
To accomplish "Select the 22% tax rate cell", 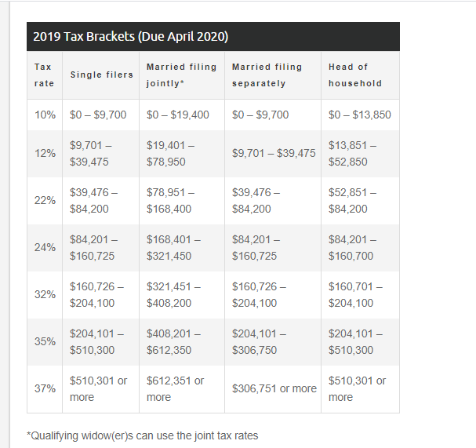I will click(45, 201).
